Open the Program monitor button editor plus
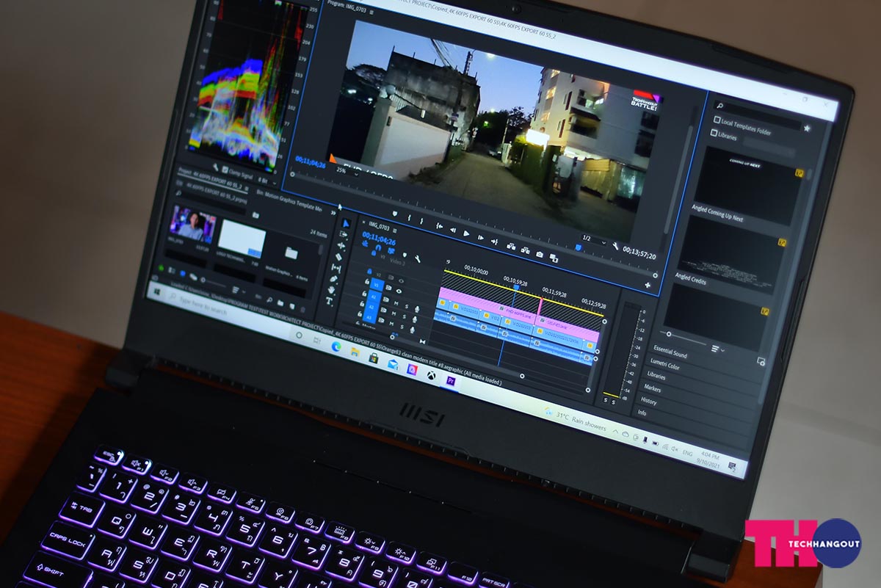The width and height of the screenshot is (881, 588). point(647,284)
